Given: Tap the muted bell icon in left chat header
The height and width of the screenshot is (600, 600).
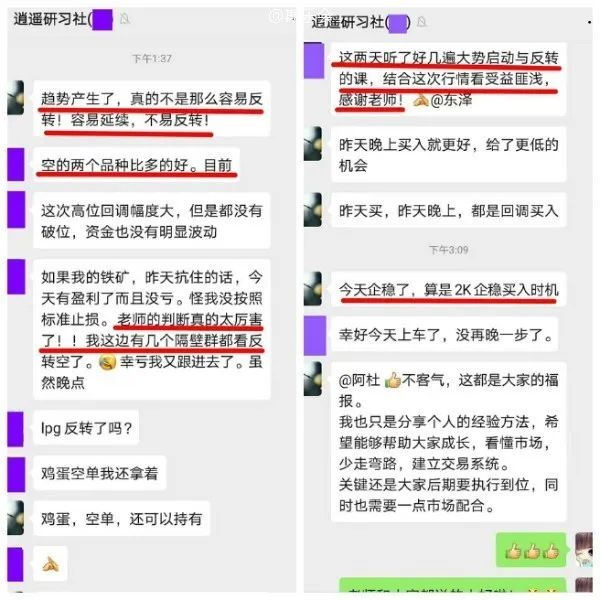Looking at the screenshot, I should point(125,18).
